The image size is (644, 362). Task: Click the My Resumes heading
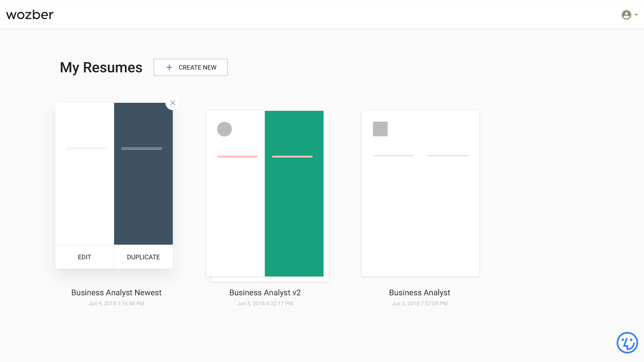tap(101, 67)
